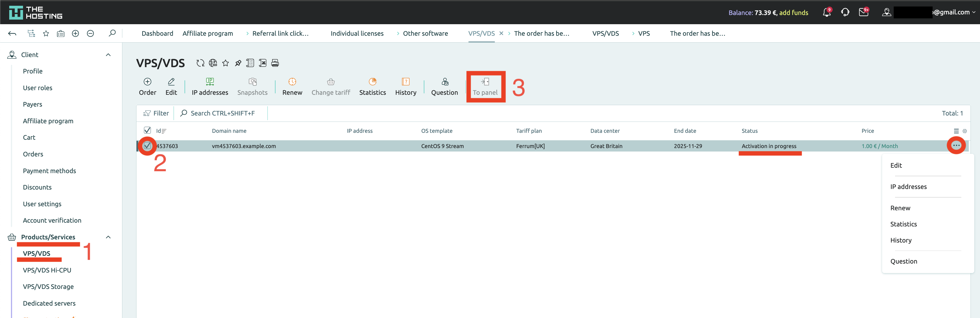Screen dimensions: 980x318
Task: Choose Renew from the context menu
Action: tap(900, 208)
